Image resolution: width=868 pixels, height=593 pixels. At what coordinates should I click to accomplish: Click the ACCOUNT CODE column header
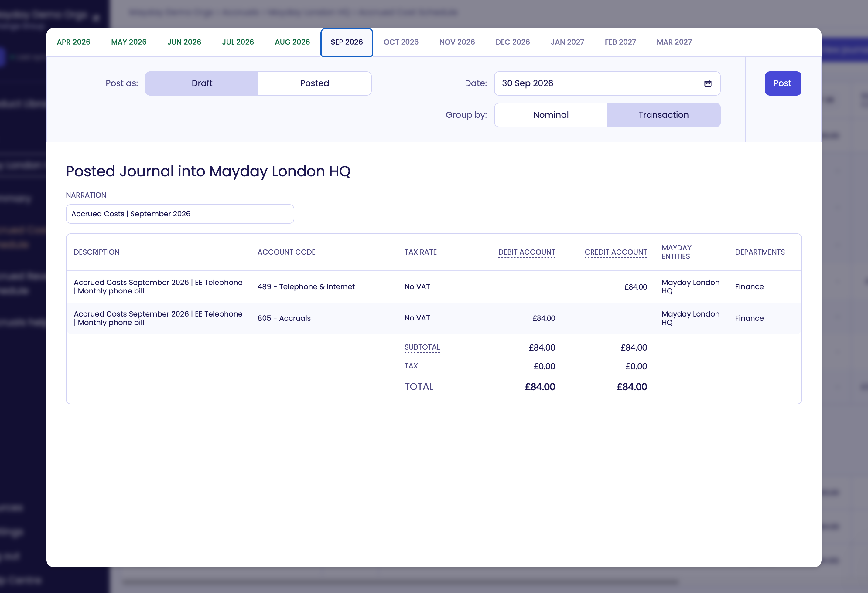coord(286,252)
